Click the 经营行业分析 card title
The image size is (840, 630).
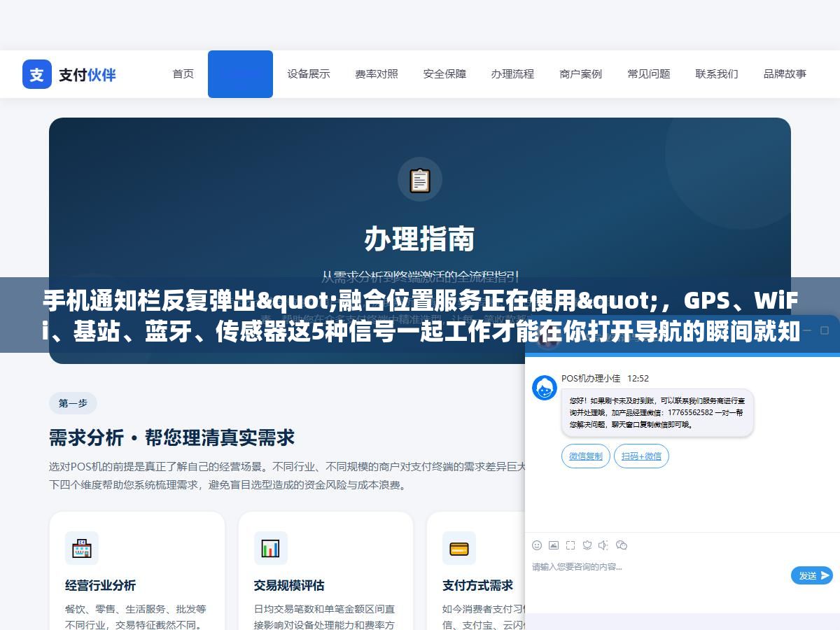pos(101,585)
